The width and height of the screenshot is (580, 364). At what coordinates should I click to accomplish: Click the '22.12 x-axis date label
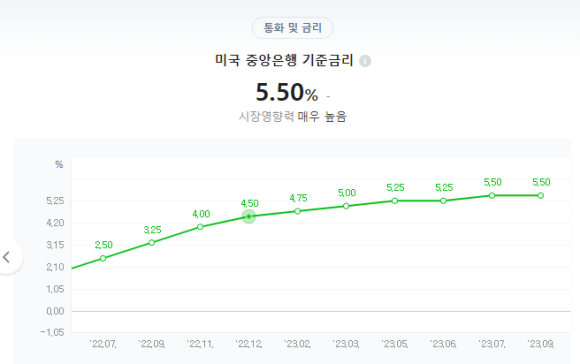[249, 344]
